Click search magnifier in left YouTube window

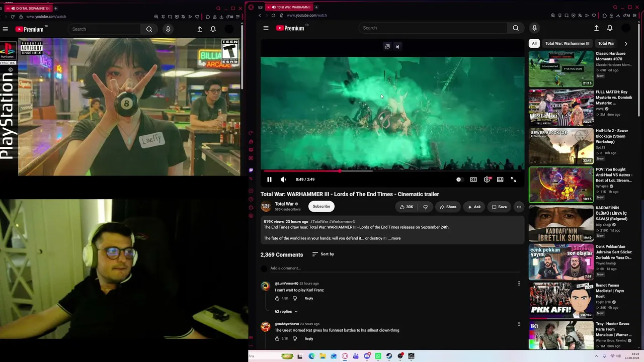(x=149, y=29)
